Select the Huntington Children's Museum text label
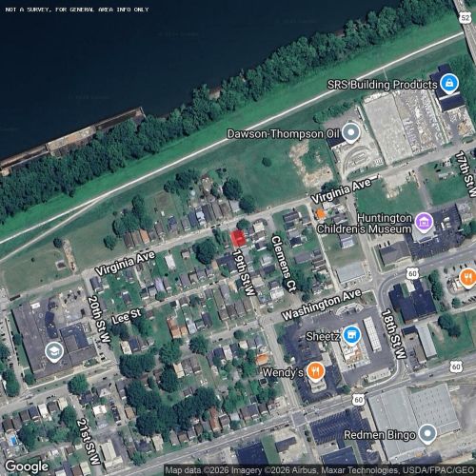476x476 pixels. pyautogui.click(x=365, y=224)
